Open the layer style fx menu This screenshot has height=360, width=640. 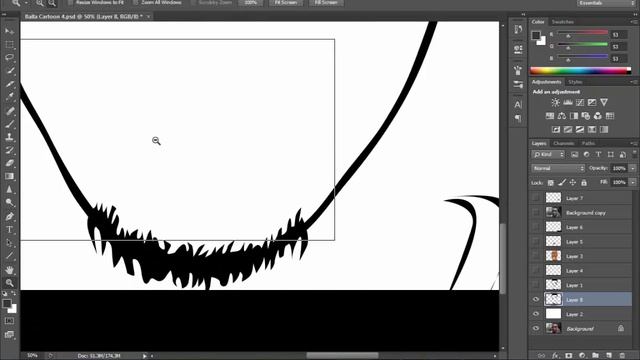(555, 356)
